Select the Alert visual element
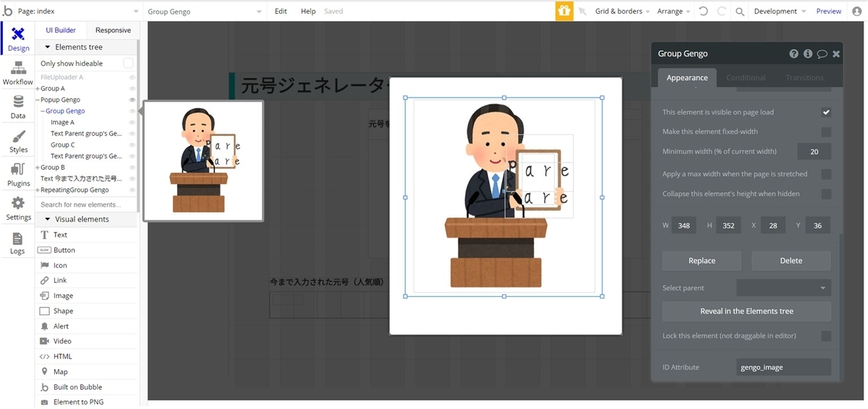This screenshot has width=868, height=409. (86, 326)
